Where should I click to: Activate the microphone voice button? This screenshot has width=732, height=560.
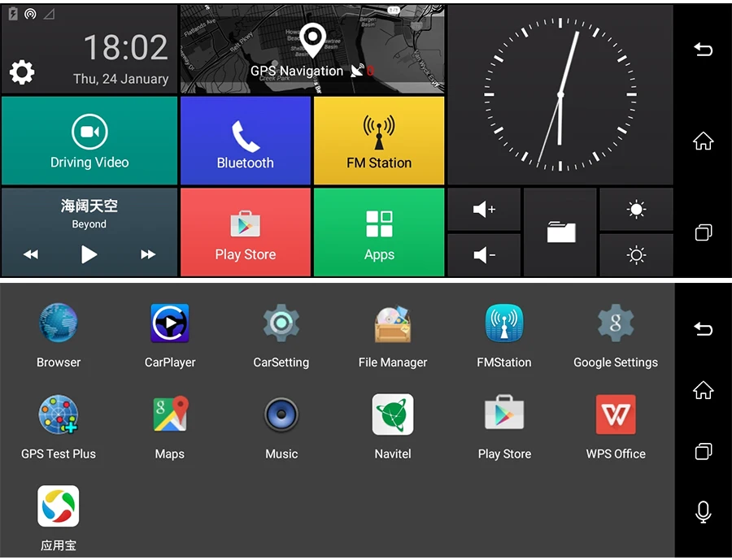click(703, 512)
